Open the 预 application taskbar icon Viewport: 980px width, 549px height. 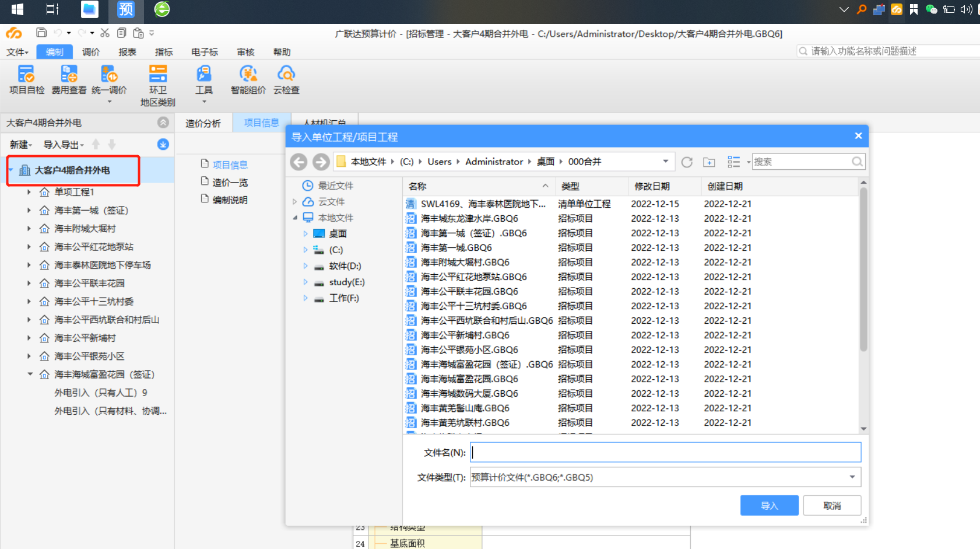[x=126, y=9]
